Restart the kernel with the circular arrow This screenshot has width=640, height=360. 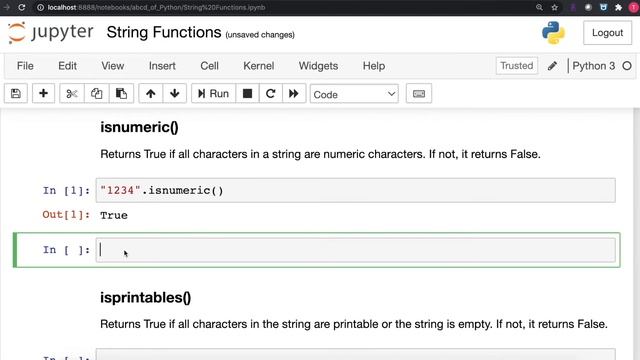(271, 93)
